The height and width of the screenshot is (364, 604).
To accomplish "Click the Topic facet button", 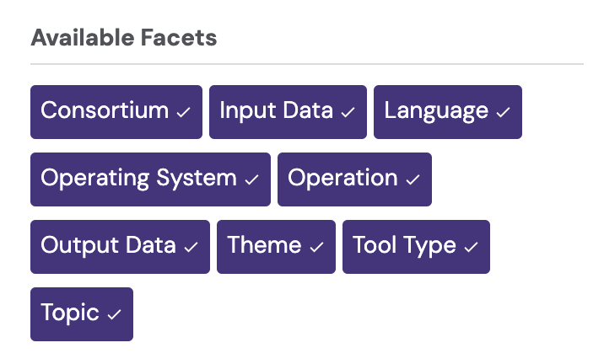I will point(82,313).
